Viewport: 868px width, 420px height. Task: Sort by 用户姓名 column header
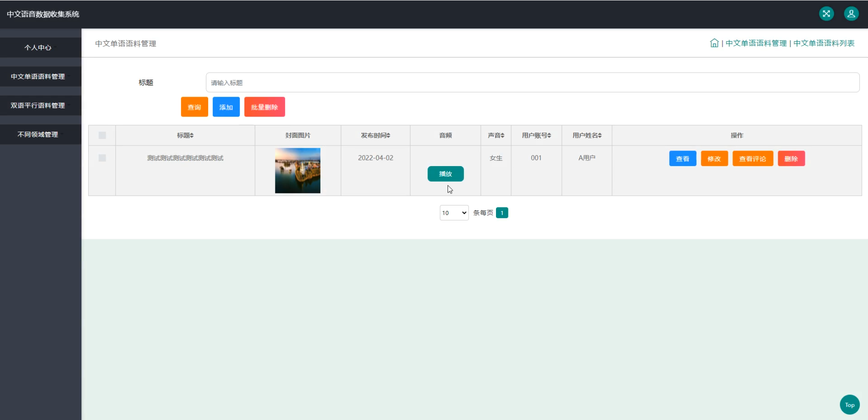click(x=587, y=135)
